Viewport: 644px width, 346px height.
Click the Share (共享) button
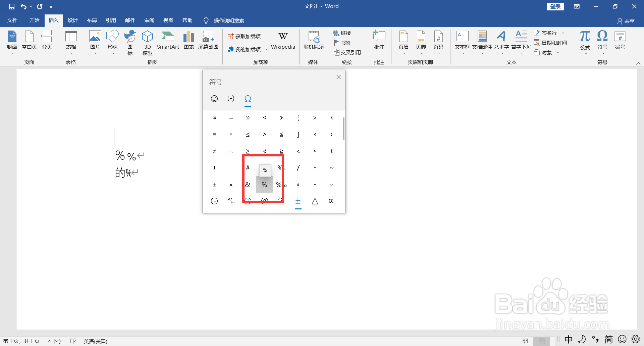click(626, 21)
